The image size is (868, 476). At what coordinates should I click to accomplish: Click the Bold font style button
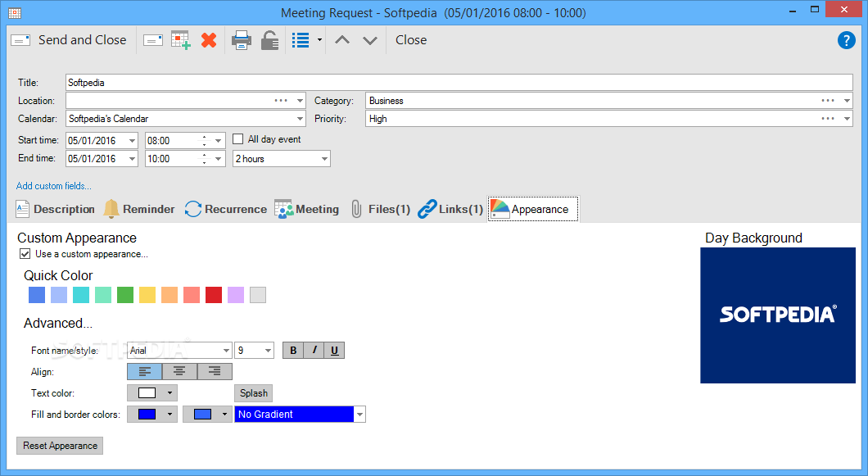pos(293,350)
